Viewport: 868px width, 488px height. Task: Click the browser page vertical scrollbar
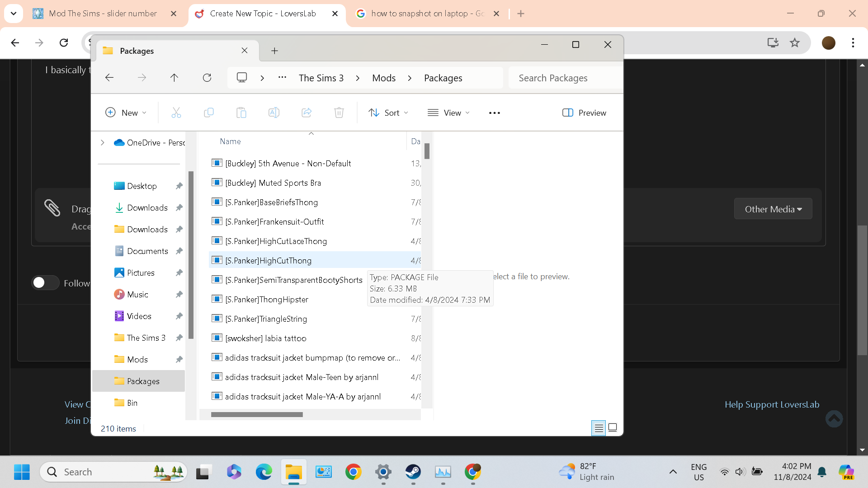pos(862,289)
